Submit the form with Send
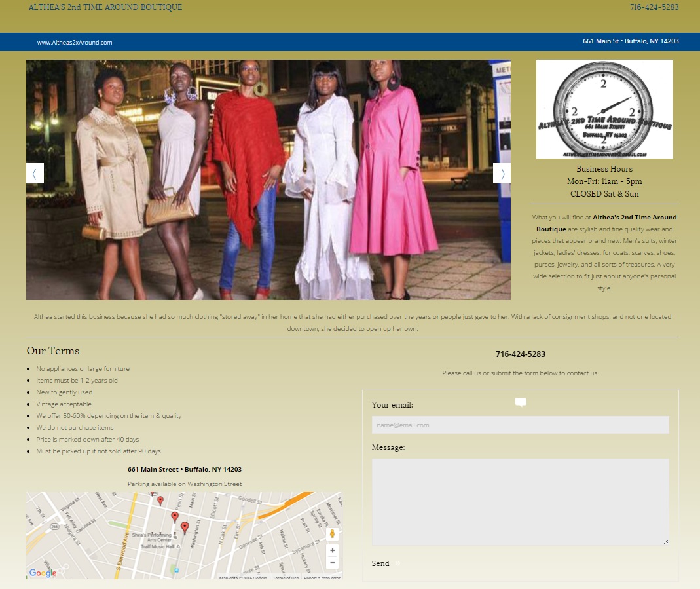 pyautogui.click(x=380, y=563)
